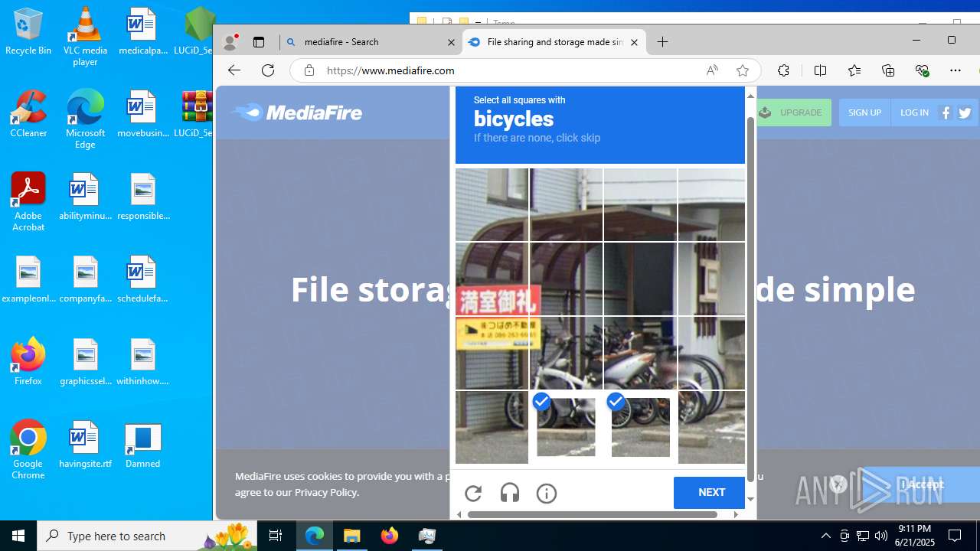The width and height of the screenshot is (980, 551).
Task: Click scroll-down arrow of captcha frame
Action: click(x=751, y=499)
